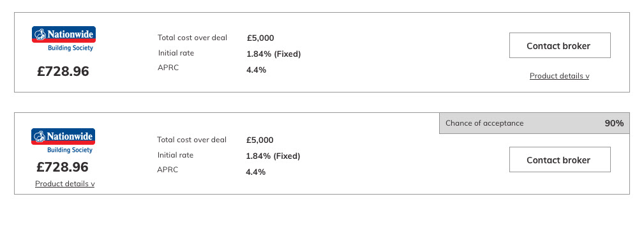
Task: Click the Chance of acceptance banner
Action: [x=534, y=123]
